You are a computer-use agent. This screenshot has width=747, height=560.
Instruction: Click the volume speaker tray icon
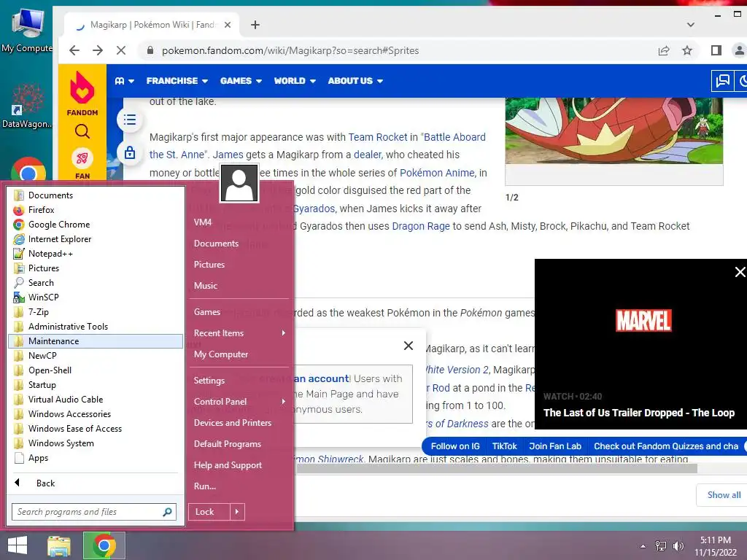pos(678,546)
